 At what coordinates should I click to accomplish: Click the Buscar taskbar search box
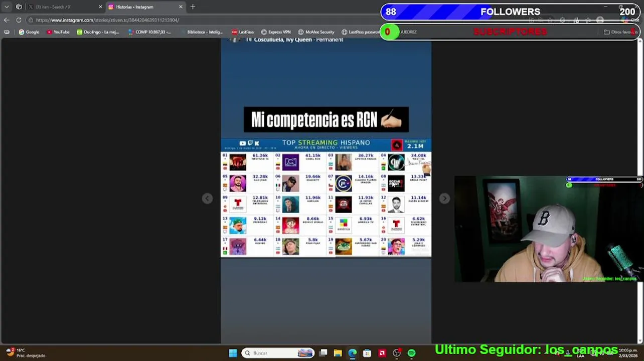click(278, 353)
